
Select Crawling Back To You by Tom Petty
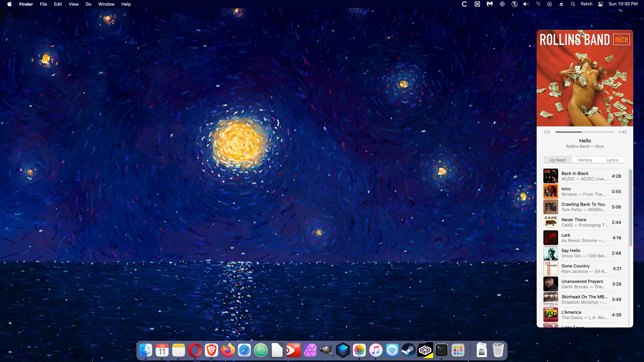point(582,207)
